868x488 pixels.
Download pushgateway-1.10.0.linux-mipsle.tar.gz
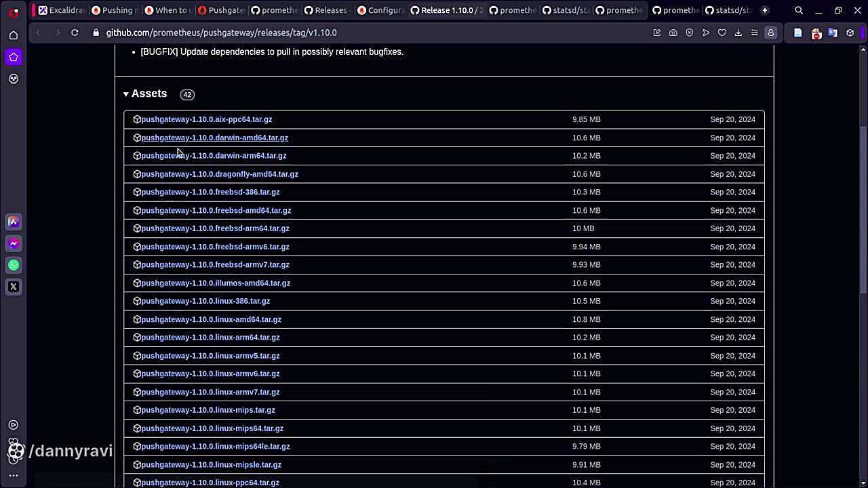tap(211, 464)
